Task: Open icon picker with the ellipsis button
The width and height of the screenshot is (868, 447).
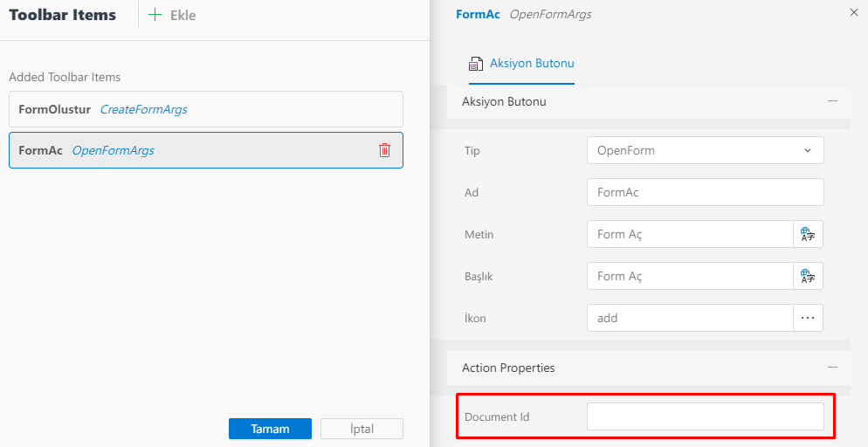Action: [808, 318]
